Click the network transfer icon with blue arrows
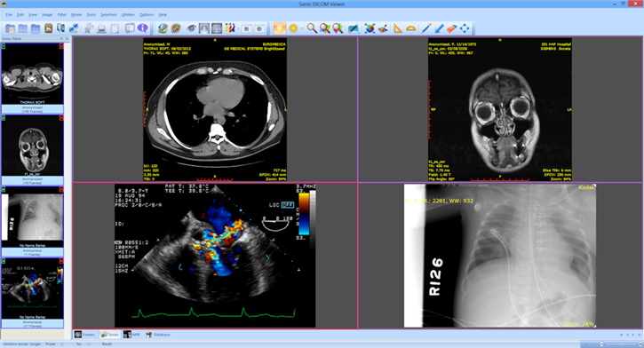Screen dimensions: 644x348 coord(74,28)
